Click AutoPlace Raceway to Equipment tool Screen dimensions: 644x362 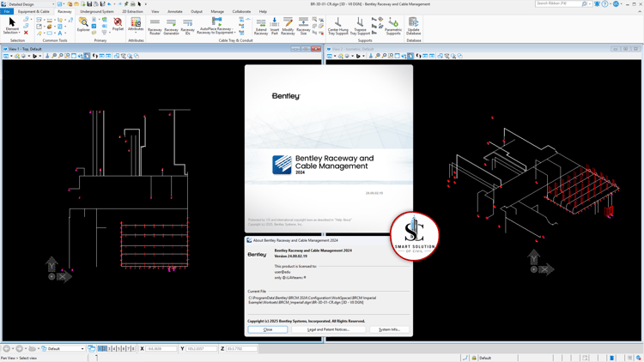[216, 26]
